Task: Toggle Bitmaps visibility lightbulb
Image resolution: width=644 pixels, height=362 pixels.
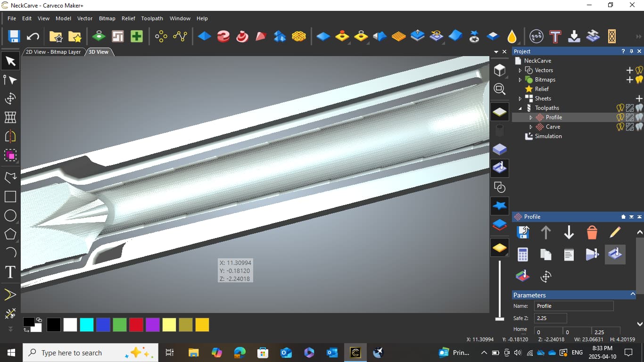Action: (639, 80)
